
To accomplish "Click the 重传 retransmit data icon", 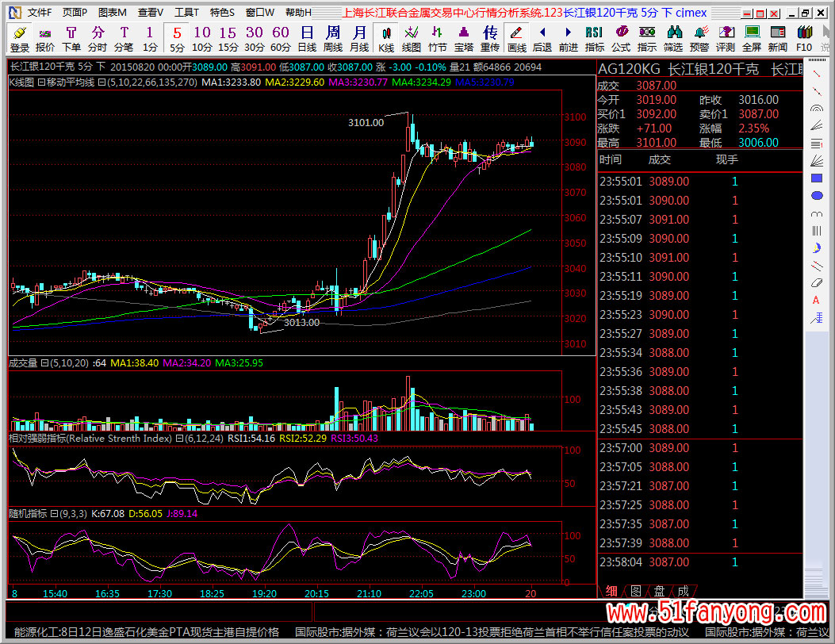I will pyautogui.click(x=490, y=39).
